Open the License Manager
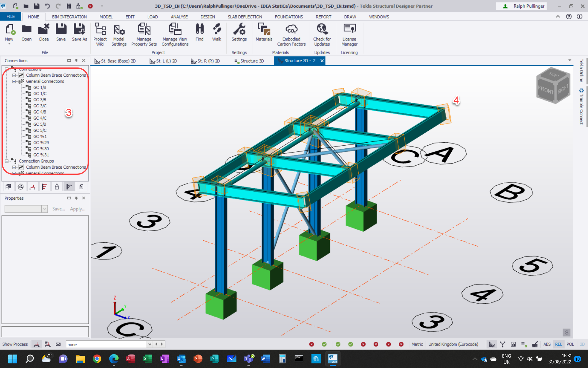 click(349, 34)
